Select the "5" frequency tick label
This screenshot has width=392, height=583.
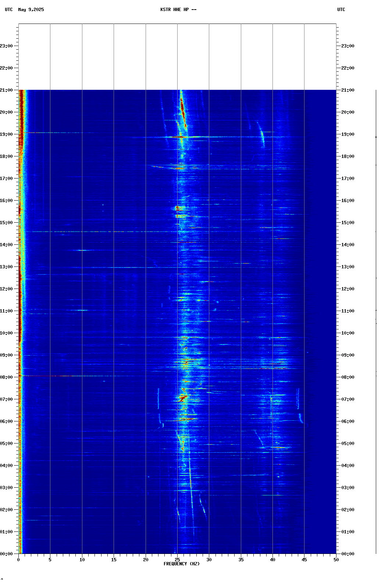50,560
